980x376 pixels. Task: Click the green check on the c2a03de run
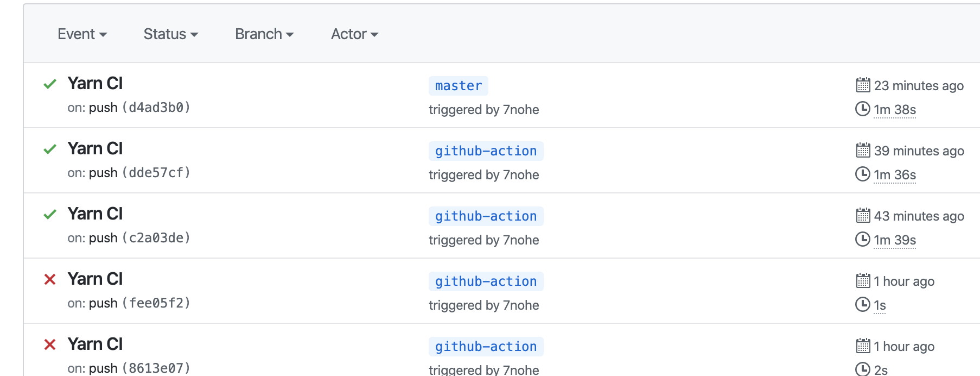click(49, 214)
